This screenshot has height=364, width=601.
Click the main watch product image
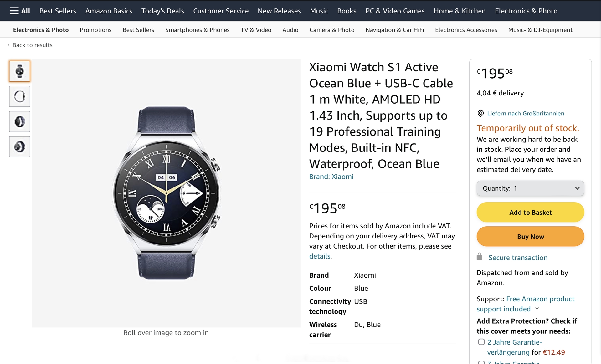tap(166, 193)
